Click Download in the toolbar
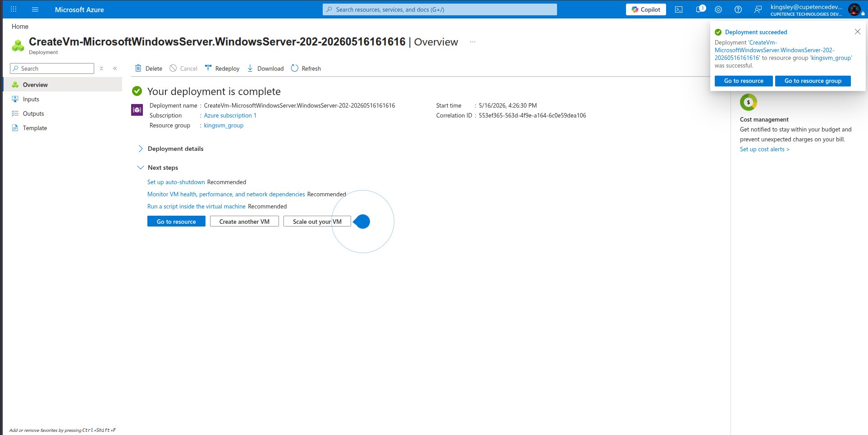 [265, 68]
